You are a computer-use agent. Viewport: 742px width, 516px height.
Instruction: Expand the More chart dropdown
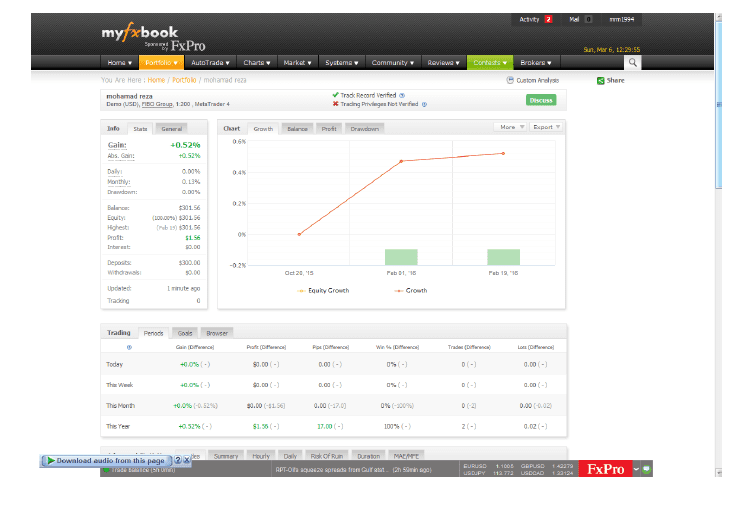point(510,127)
